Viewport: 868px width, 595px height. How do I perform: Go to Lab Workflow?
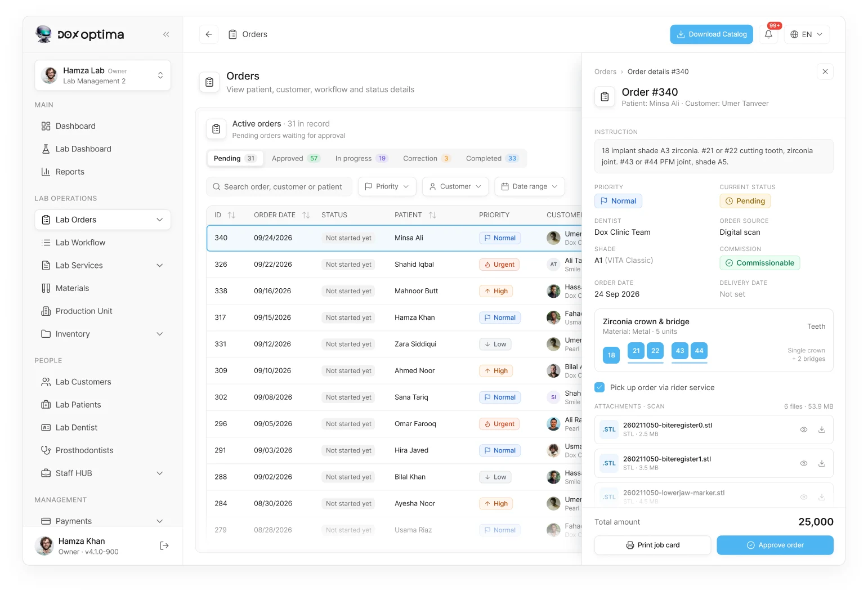pyautogui.click(x=102, y=243)
